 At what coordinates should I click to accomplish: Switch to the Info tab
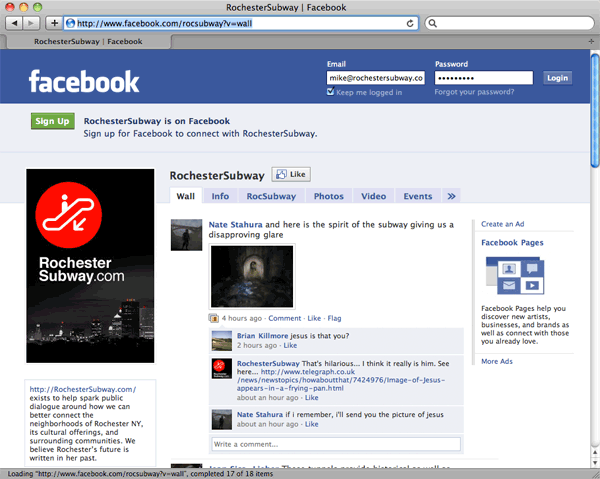[220, 196]
